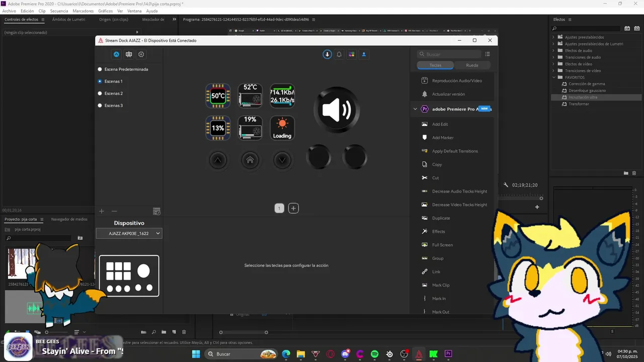Viewport: 644px width, 362px height.
Task: Click the home round key
Action: pos(250,160)
